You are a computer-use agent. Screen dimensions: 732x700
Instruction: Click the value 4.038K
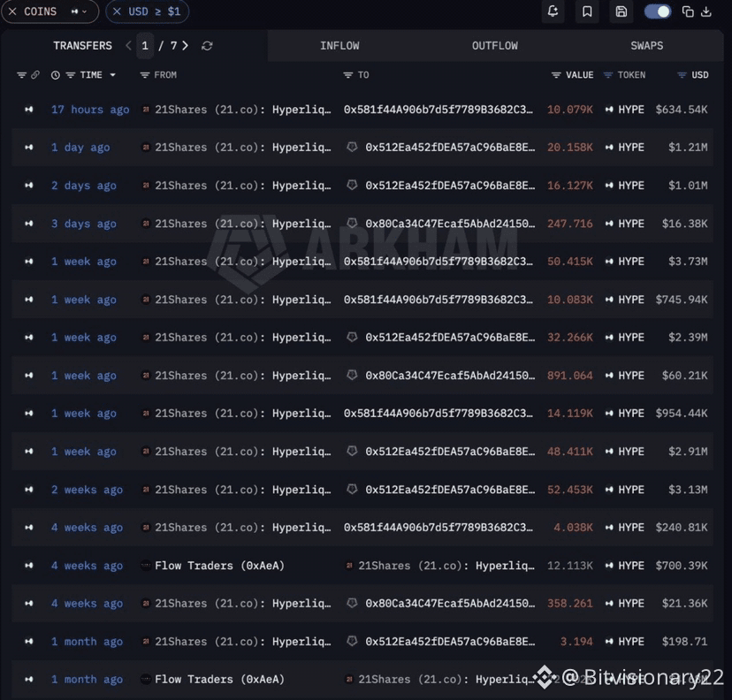(x=573, y=528)
